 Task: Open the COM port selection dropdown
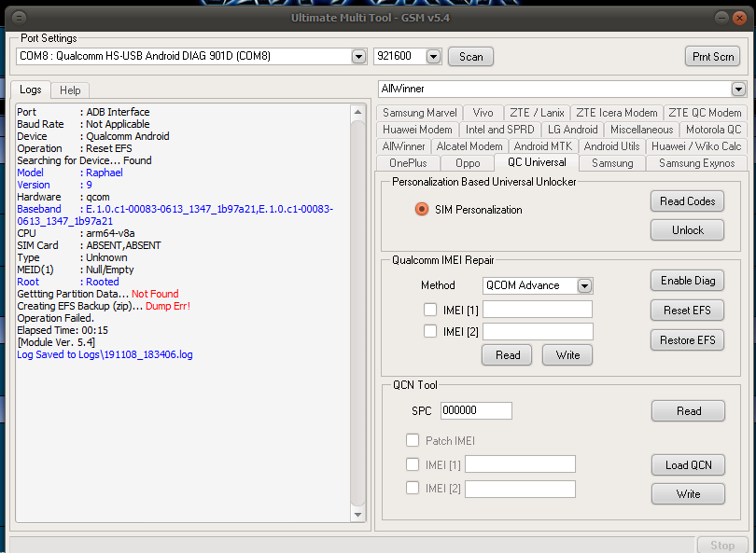(358, 57)
